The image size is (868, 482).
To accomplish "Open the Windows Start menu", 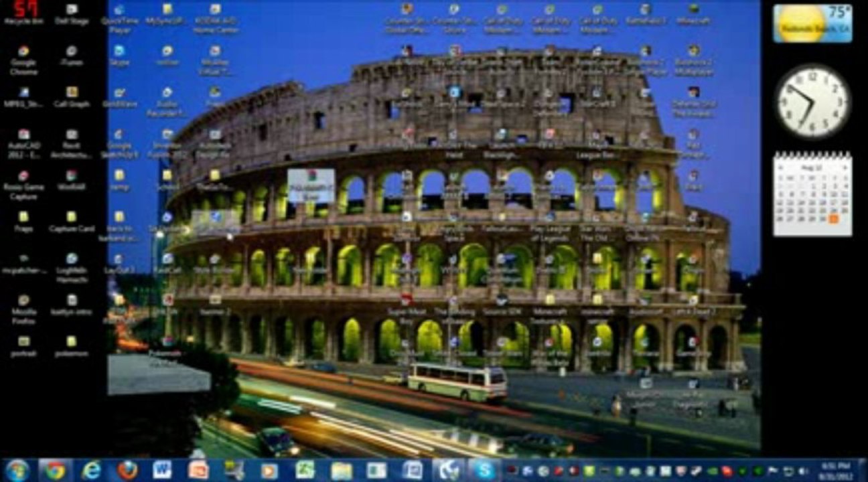I will coord(17,470).
